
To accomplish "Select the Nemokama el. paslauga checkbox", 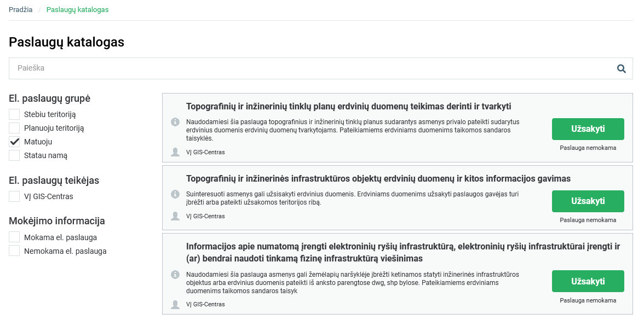I will click(x=14, y=251).
